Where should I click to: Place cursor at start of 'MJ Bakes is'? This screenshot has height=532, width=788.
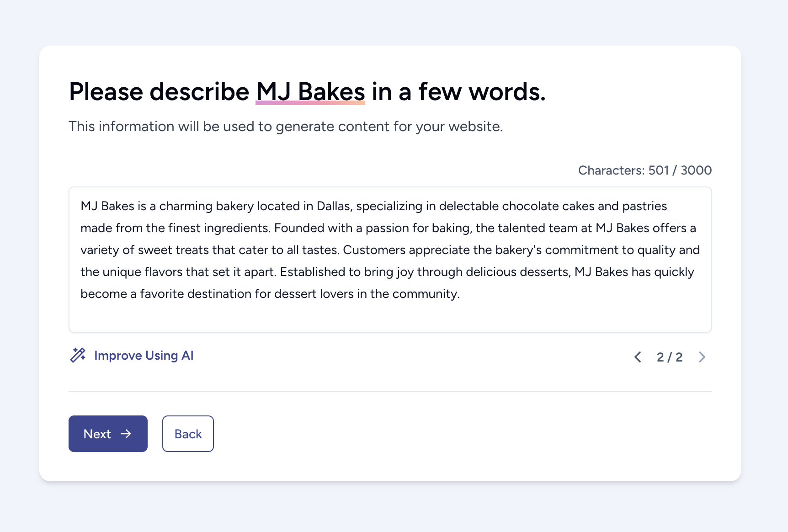tap(81, 206)
